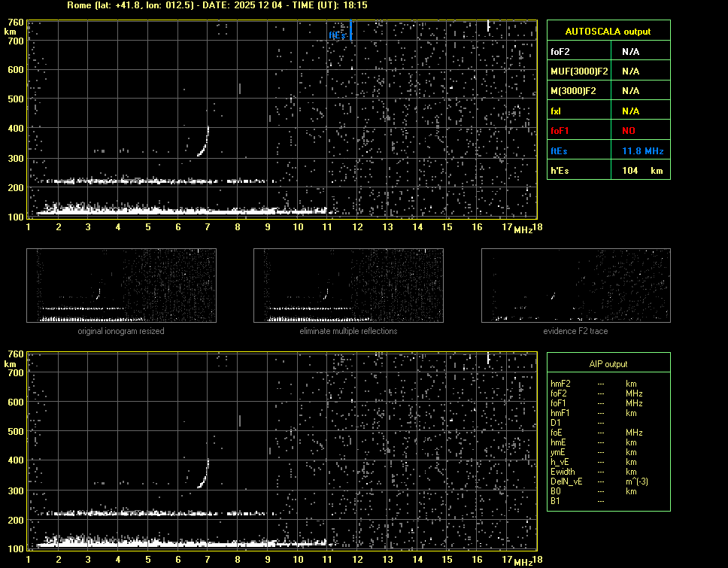Click the DelN_vE entry in AIP output
This screenshot has height=568, width=728.
coord(566,481)
